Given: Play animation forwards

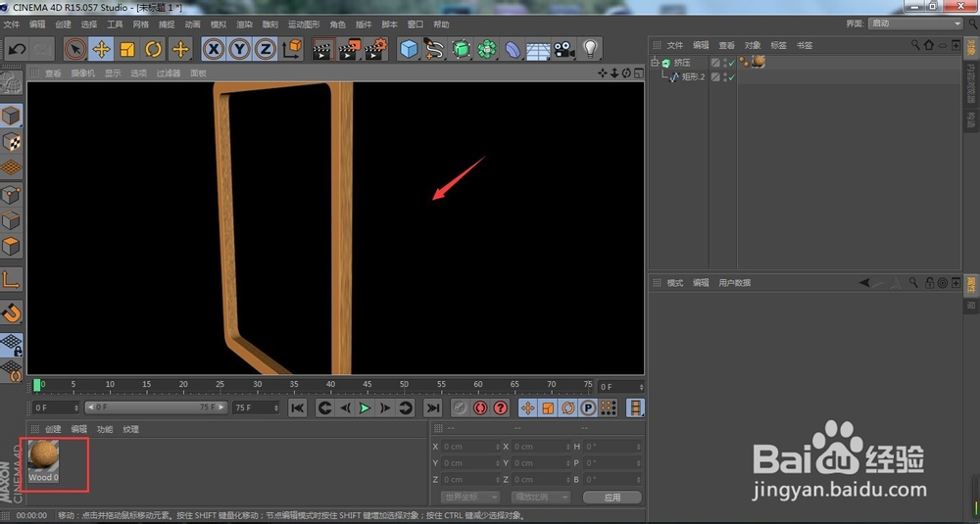Looking at the screenshot, I should pyautogui.click(x=365, y=407).
